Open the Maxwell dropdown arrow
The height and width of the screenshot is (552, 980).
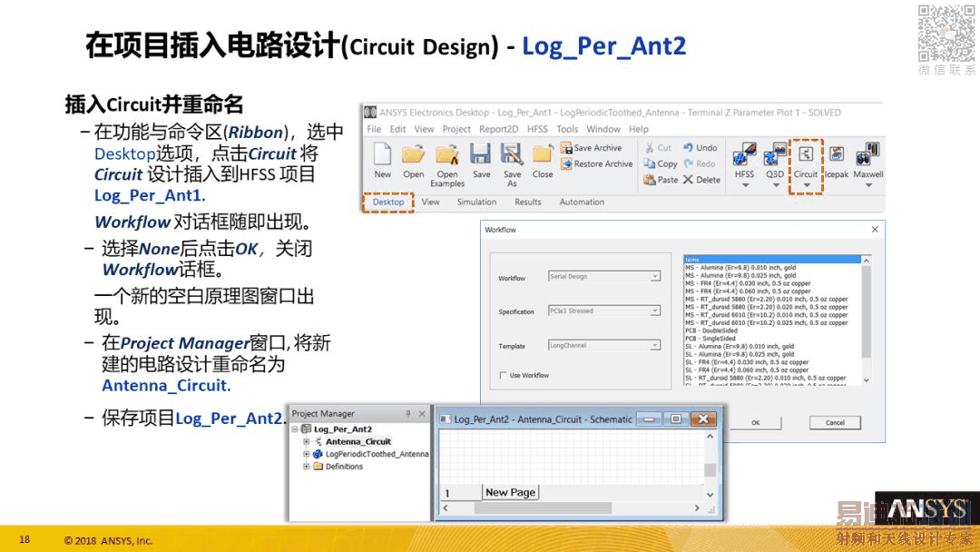pos(868,185)
